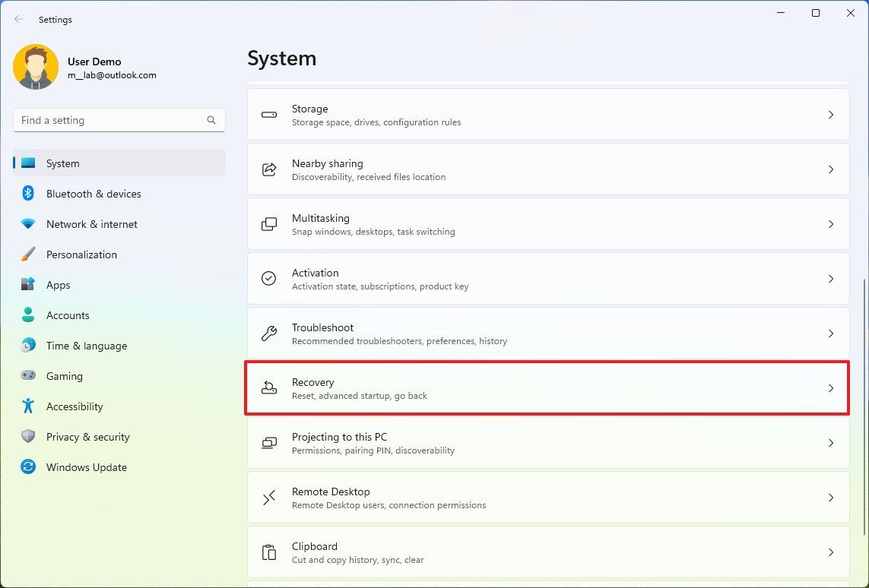Open Storage via its right-facing chevron
The image size is (869, 588).
coord(830,115)
